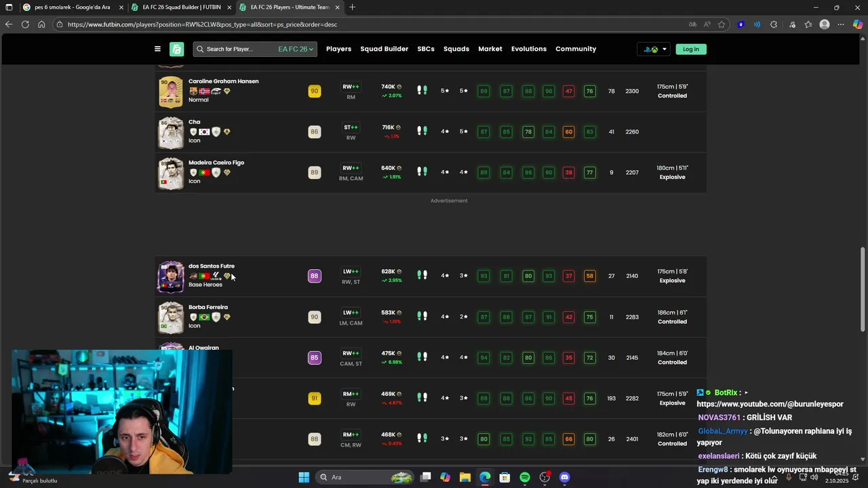Close the EA FC 26 Players tab
The height and width of the screenshot is (488, 868).
(337, 7)
